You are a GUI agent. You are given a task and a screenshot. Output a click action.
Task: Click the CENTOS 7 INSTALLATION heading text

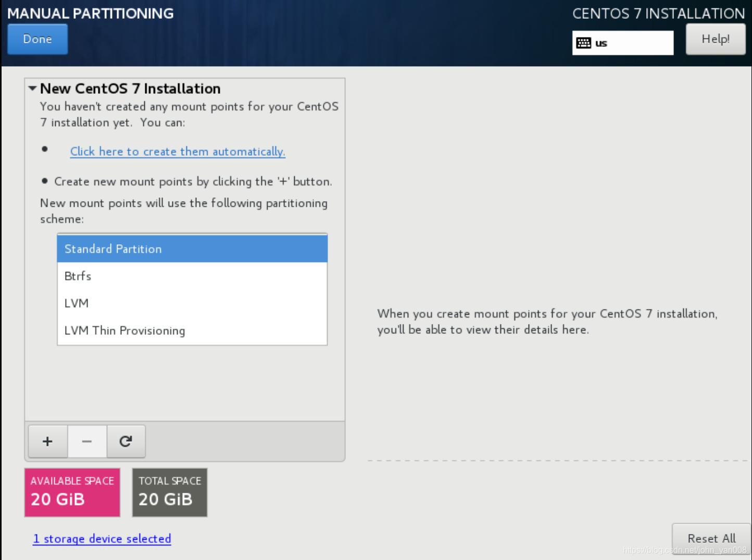[659, 14]
